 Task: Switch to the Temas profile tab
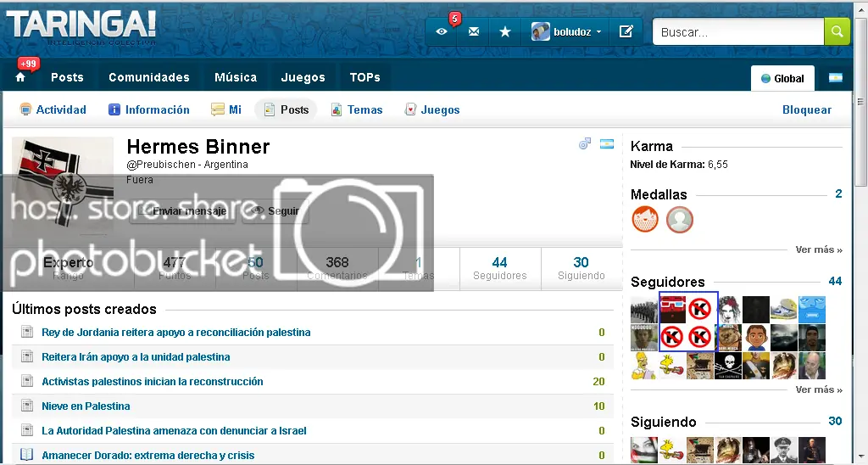click(357, 109)
